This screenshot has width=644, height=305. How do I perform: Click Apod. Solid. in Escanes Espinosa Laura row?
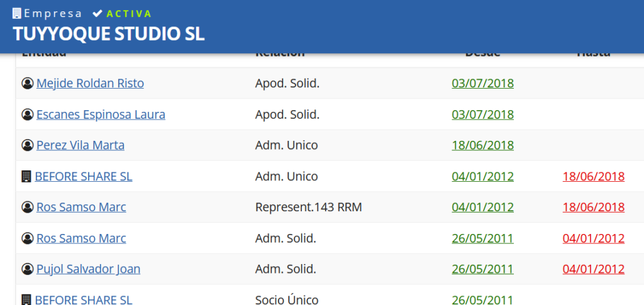click(x=287, y=114)
